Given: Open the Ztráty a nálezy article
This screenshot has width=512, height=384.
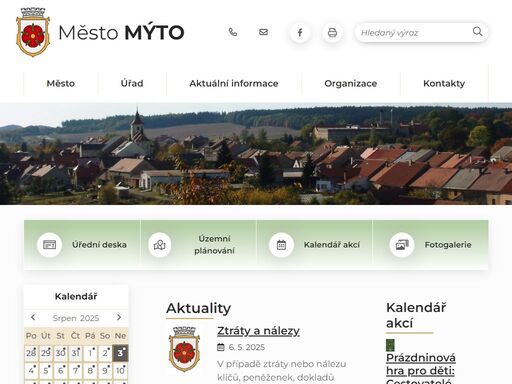Looking at the screenshot, I should [x=258, y=331].
